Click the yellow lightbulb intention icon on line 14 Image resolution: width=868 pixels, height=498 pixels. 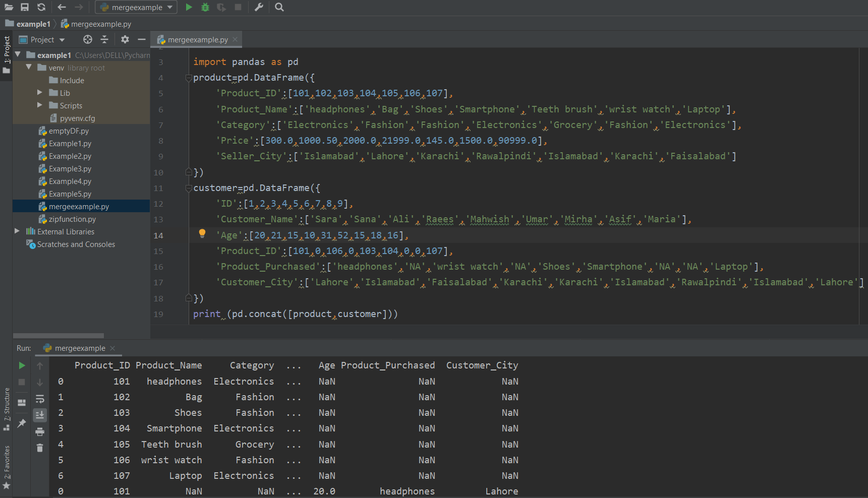[202, 233]
